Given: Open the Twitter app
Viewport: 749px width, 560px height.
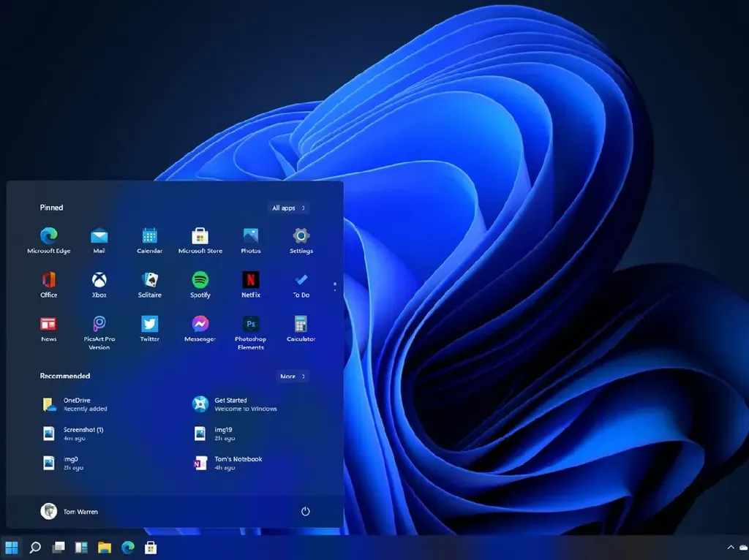Looking at the screenshot, I should point(149,328).
